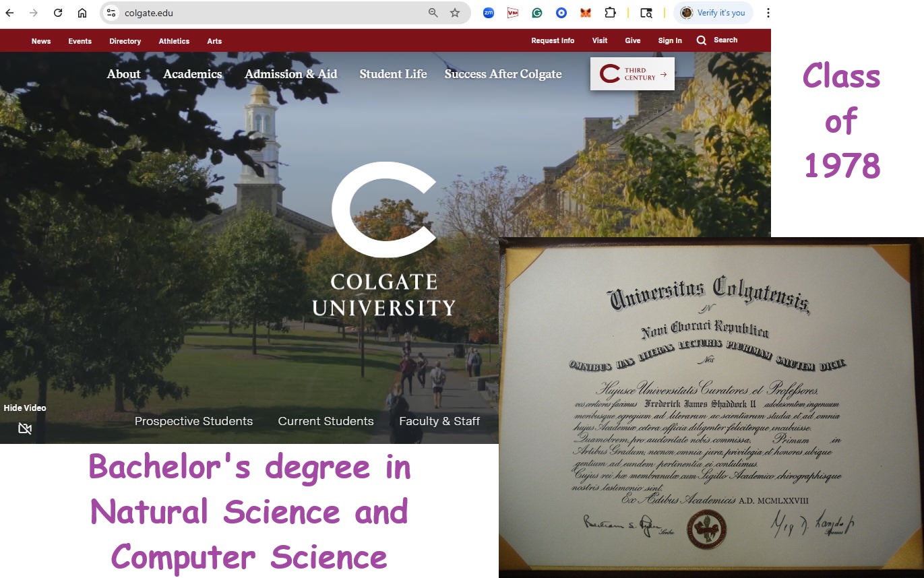Open the Directory link
Image resolution: width=924 pixels, height=578 pixels.
click(125, 41)
